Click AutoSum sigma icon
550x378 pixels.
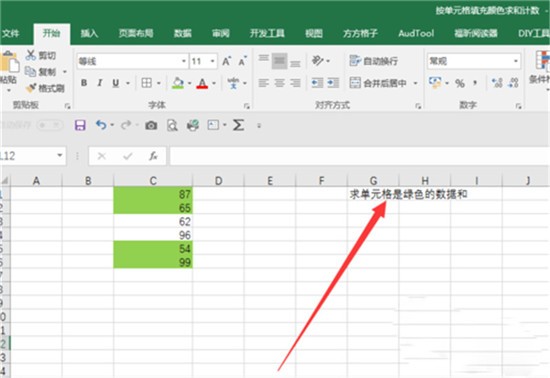[x=239, y=125]
